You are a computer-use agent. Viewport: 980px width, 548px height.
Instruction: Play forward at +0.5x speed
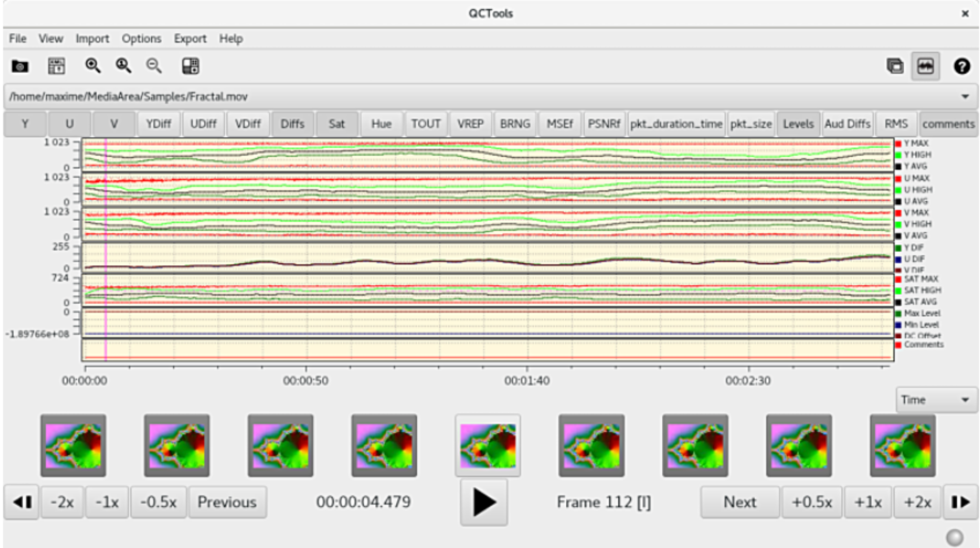click(812, 502)
